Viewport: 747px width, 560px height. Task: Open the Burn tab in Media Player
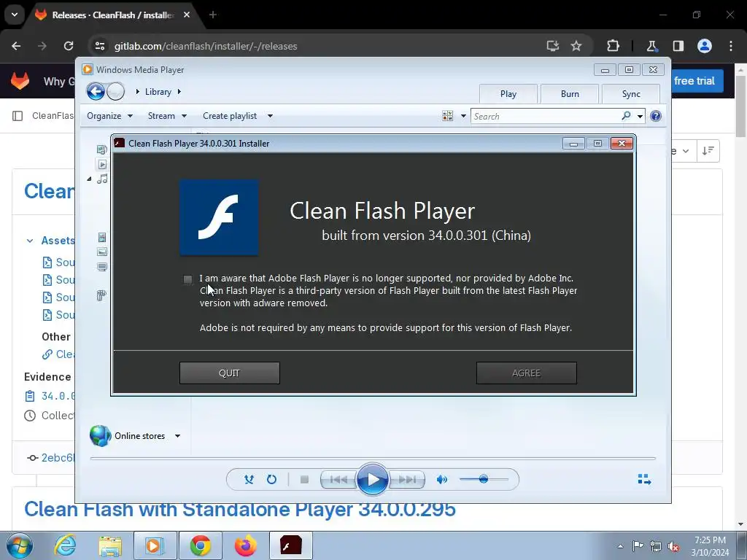pos(570,94)
